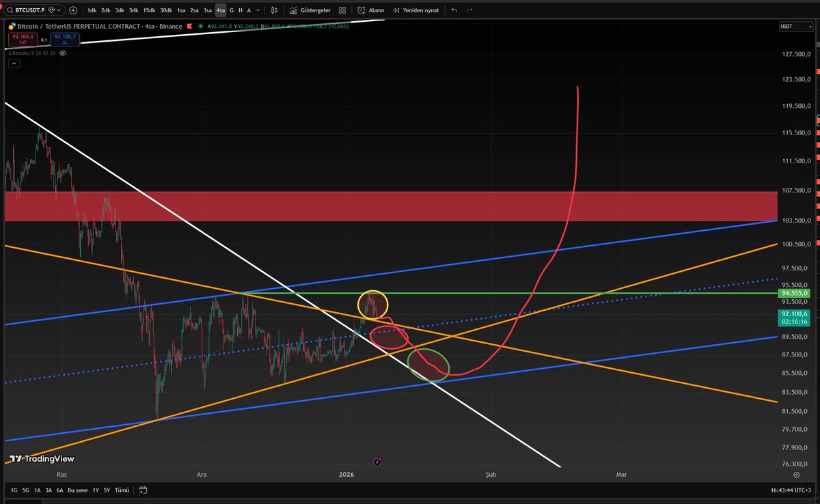Click the green market status dot

200,27
